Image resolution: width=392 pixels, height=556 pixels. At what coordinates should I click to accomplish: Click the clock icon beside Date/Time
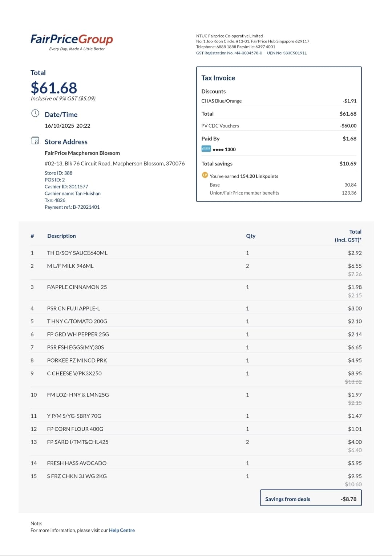(35, 113)
